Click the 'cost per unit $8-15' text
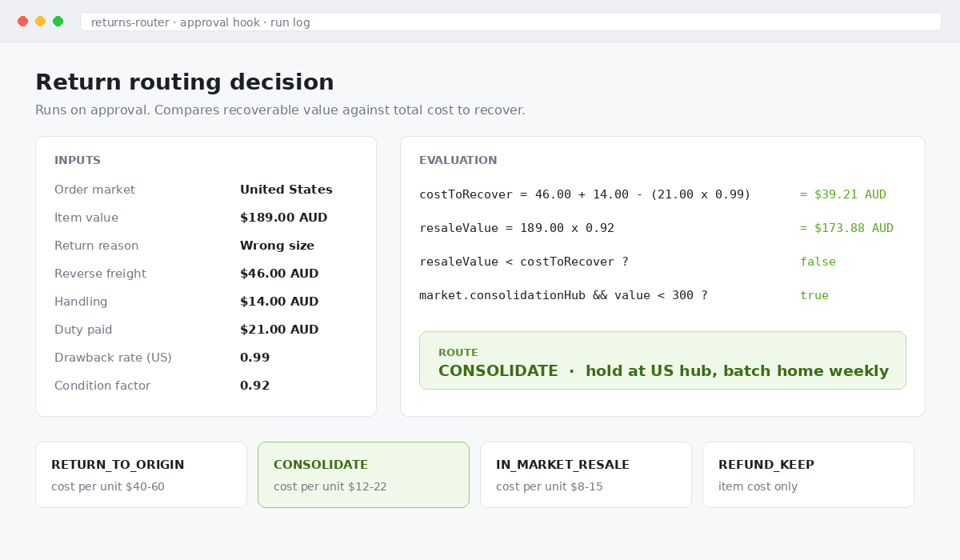Image resolution: width=960 pixels, height=560 pixels. pyautogui.click(x=550, y=486)
